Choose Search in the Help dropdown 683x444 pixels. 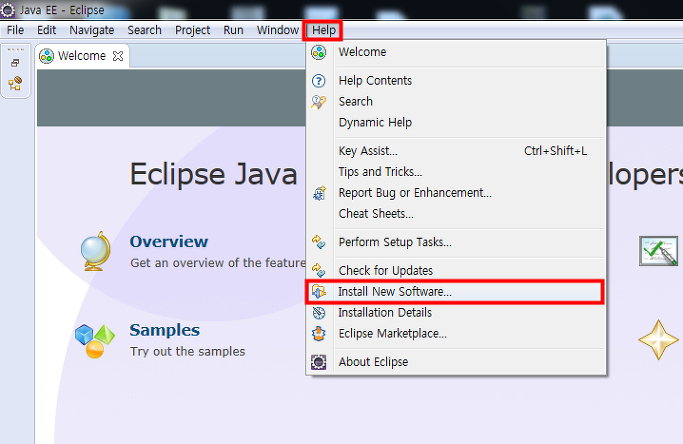pos(456,102)
